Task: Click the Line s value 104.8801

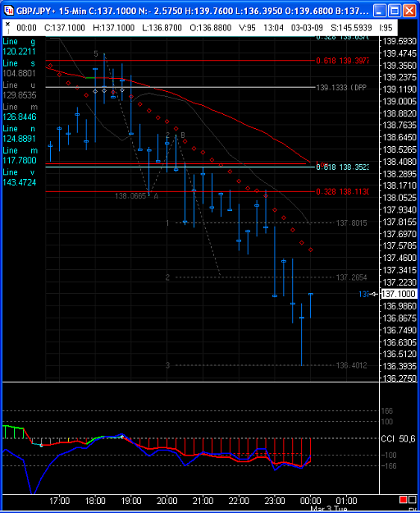Action: click(x=19, y=73)
